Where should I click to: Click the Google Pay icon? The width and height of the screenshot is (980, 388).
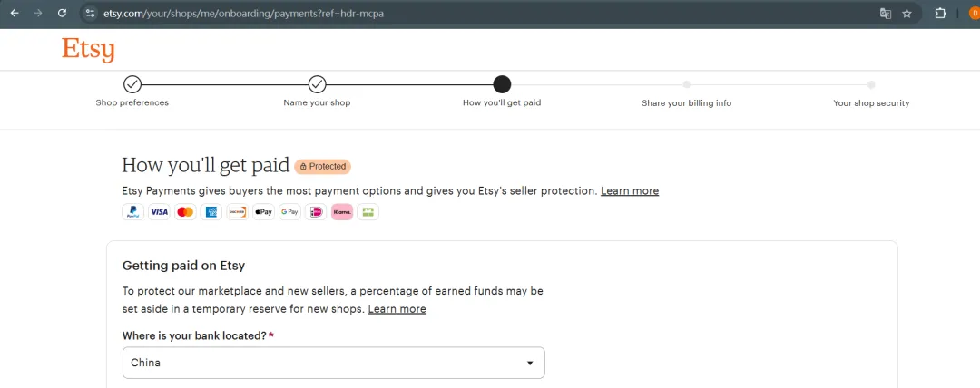coord(289,212)
